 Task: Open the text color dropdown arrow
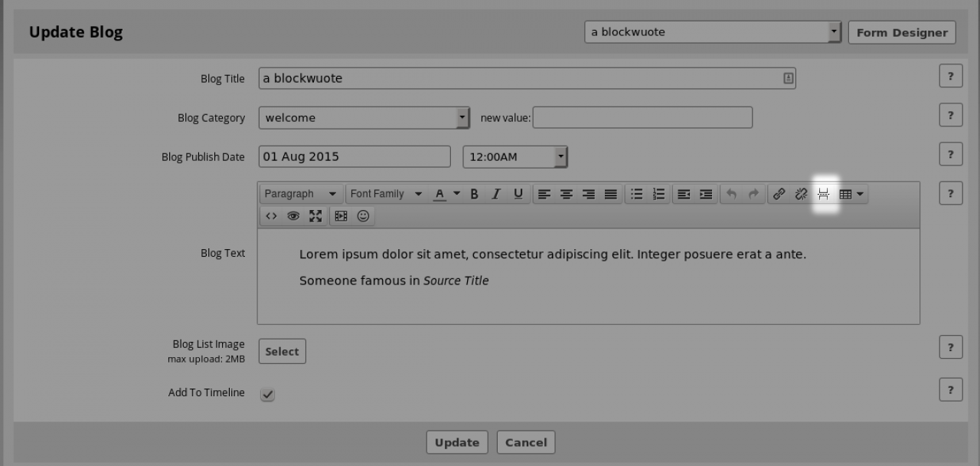coord(456,194)
